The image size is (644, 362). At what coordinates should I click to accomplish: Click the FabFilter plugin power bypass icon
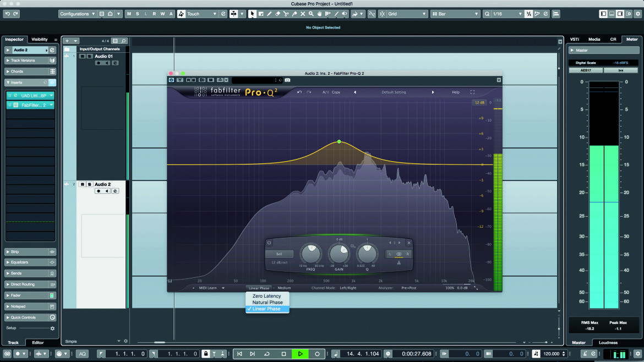171,80
